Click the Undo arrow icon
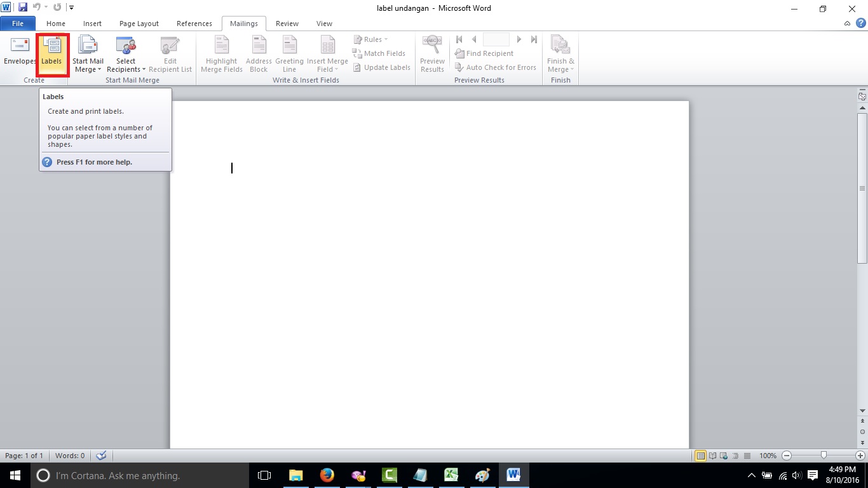The image size is (868, 488). point(37,8)
